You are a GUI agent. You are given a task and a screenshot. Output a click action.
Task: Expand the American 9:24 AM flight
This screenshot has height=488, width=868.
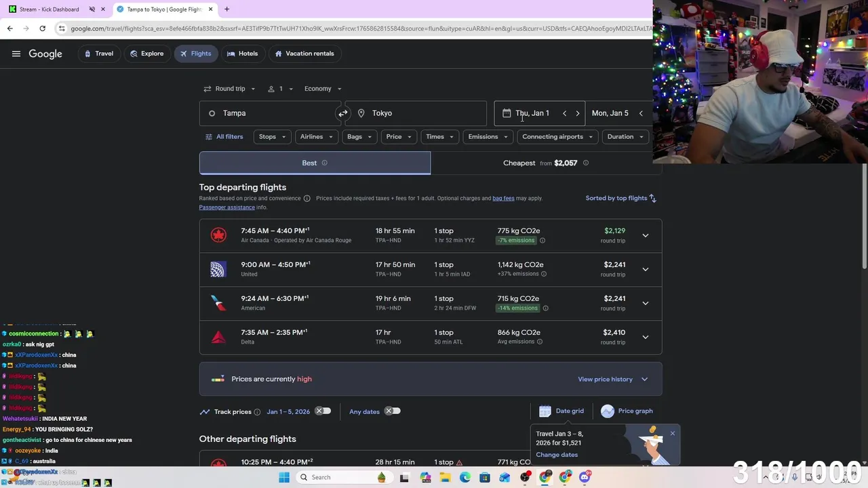click(645, 304)
